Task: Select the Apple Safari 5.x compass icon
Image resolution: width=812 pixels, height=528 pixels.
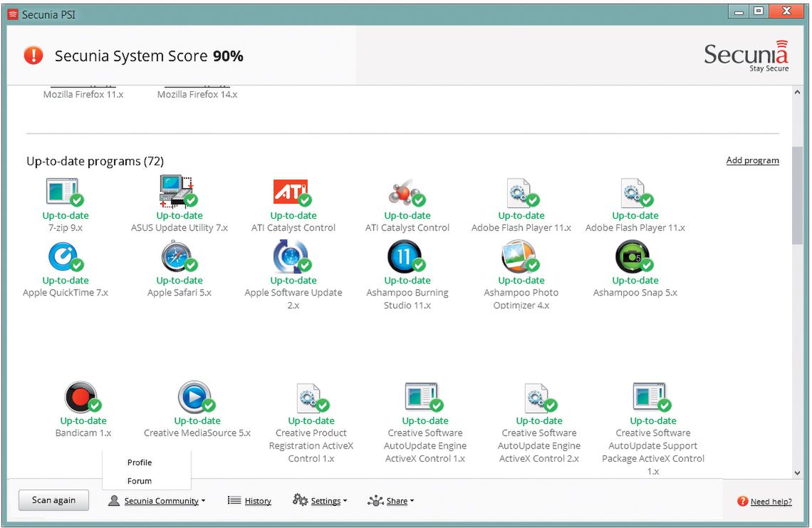Action: pos(179,257)
